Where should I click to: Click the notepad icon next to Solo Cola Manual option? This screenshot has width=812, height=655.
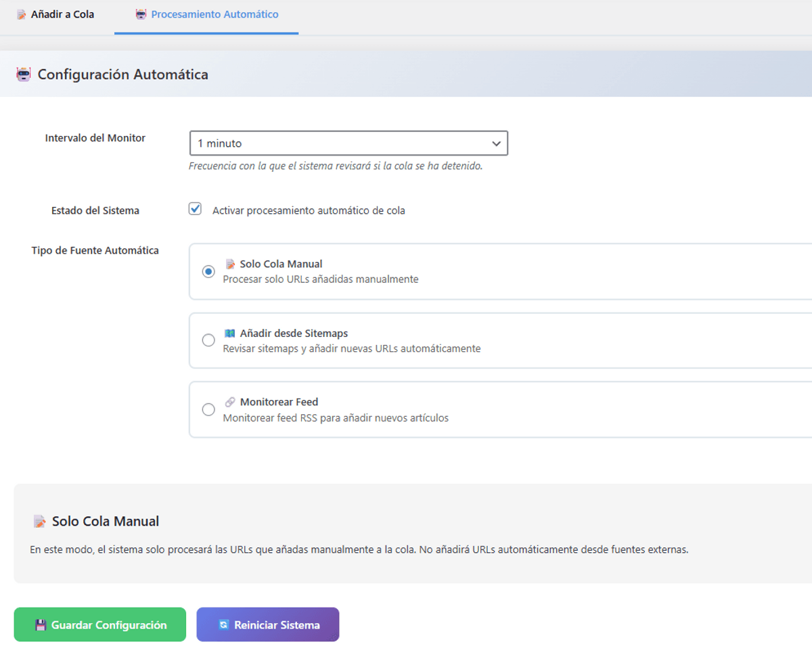coord(230,264)
